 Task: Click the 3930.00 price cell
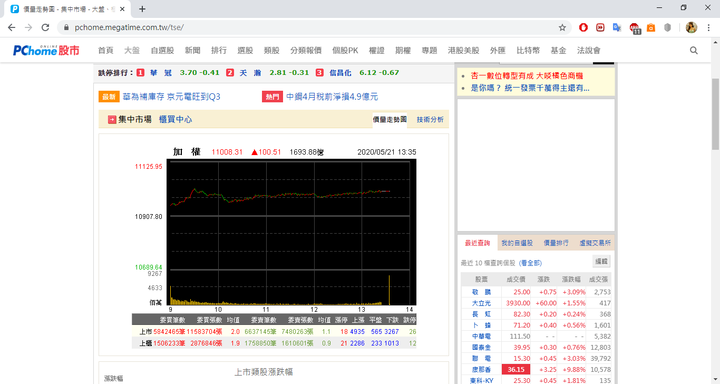tap(518, 303)
